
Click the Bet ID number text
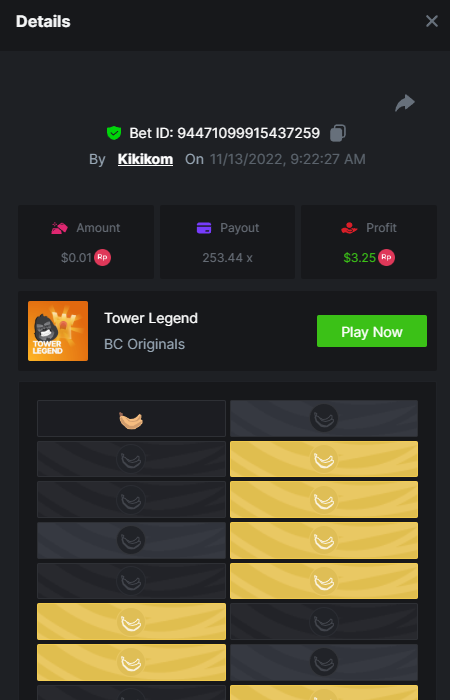pyautogui.click(x=249, y=133)
